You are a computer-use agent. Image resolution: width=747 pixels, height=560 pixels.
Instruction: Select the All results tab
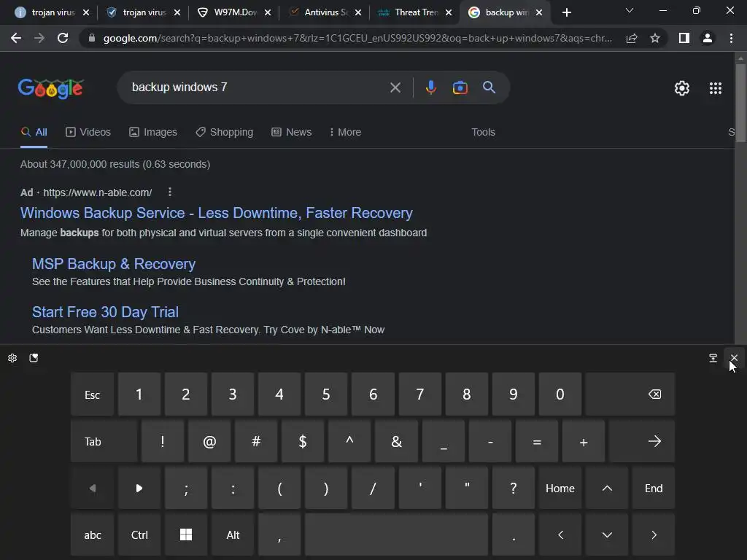click(34, 132)
